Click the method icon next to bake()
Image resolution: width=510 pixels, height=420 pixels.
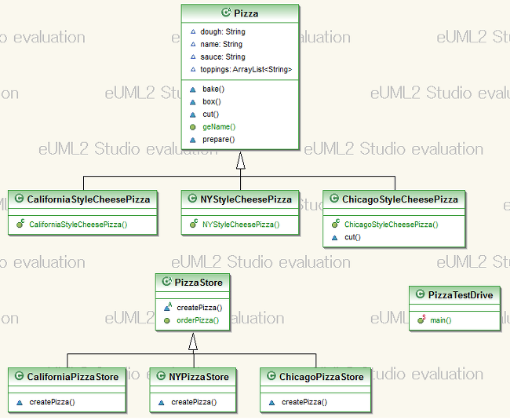tap(192, 89)
